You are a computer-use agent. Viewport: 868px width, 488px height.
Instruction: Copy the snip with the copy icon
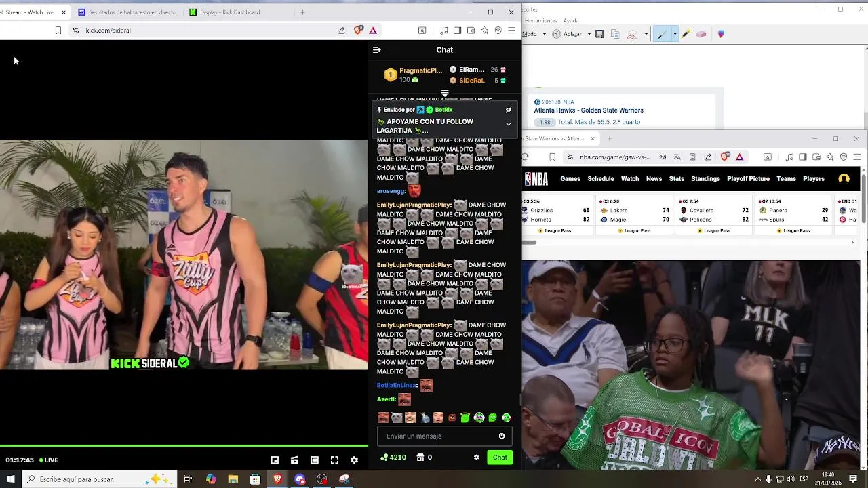click(615, 34)
